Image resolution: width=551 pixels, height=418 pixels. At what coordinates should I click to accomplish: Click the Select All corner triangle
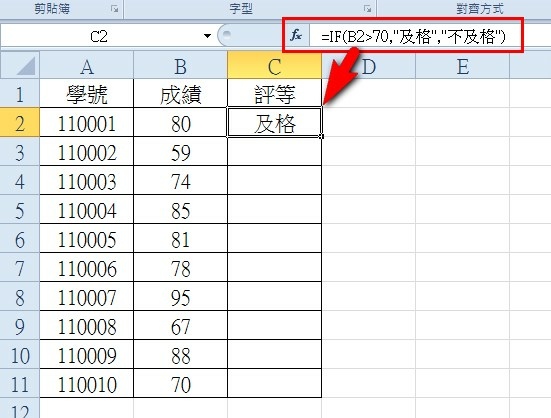tap(20, 65)
